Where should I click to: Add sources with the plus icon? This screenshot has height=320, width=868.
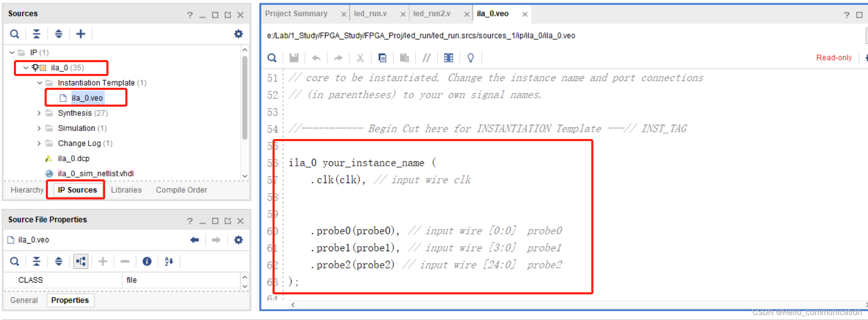pos(80,34)
